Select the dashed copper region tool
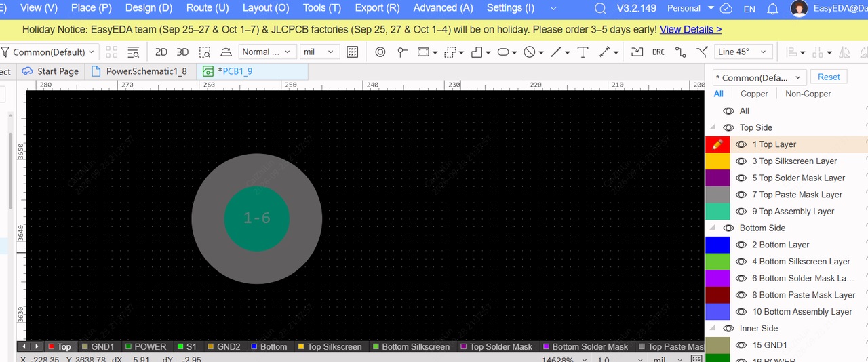 [x=450, y=52]
